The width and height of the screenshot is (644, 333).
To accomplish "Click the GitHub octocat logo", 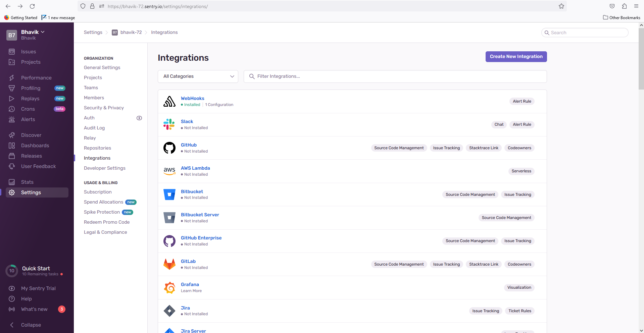I will coord(169,148).
